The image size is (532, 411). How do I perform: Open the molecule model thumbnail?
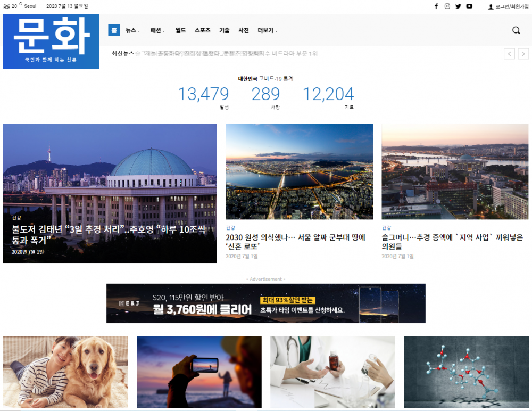(466, 372)
